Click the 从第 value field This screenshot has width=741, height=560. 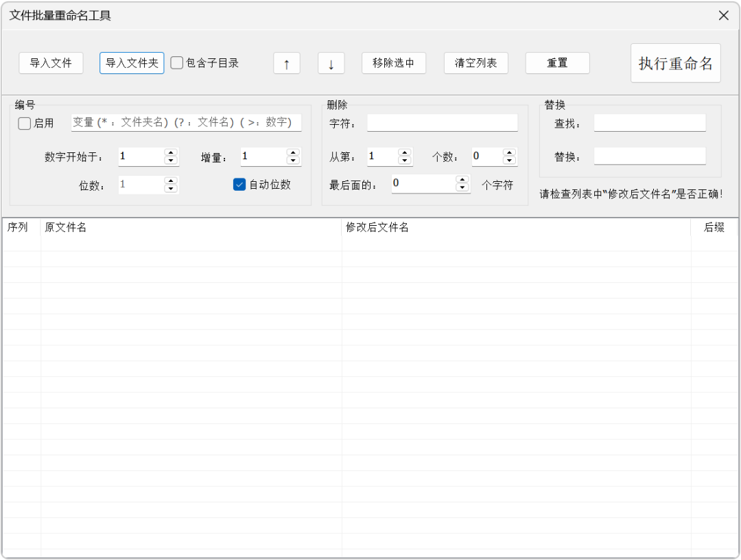coord(382,156)
